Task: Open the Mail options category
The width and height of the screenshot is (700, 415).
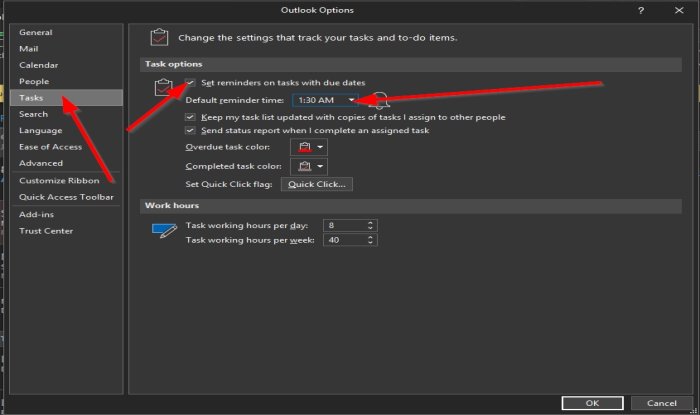Action: [29, 49]
